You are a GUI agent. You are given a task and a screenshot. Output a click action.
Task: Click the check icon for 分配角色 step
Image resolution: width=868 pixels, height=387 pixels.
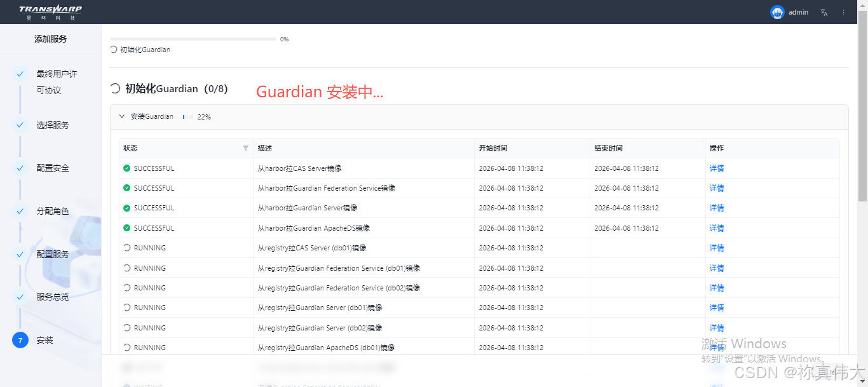(x=20, y=211)
